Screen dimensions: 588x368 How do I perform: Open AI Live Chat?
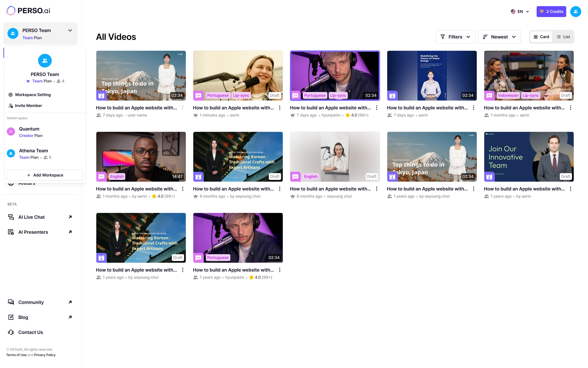pyautogui.click(x=40, y=217)
